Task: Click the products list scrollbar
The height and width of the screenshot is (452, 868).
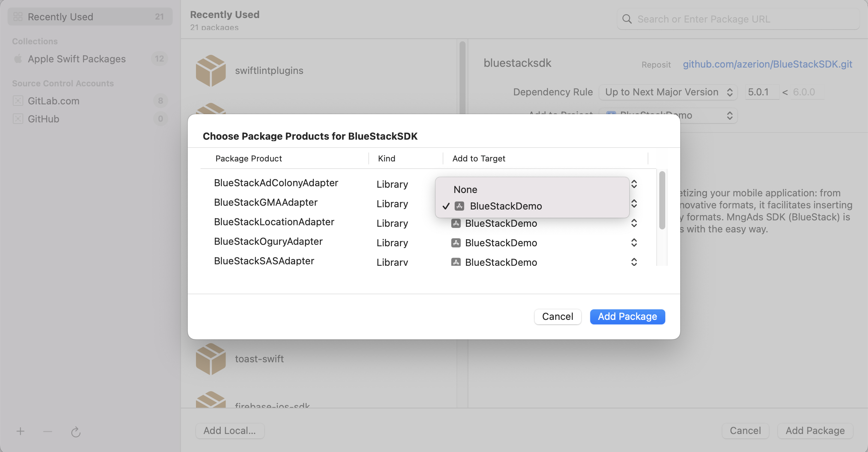Action: (x=662, y=200)
